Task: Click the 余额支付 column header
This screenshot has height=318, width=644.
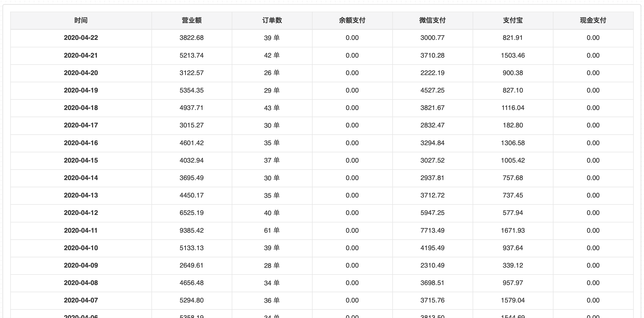Action: (x=352, y=20)
